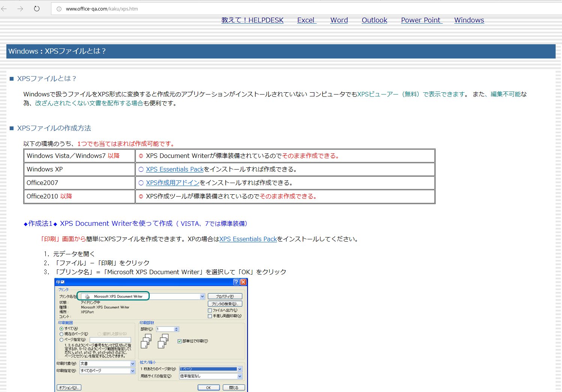Click the address bar URL www.office-qa.com/kaku/xps.htm
This screenshot has width=562, height=392.
pos(102,9)
